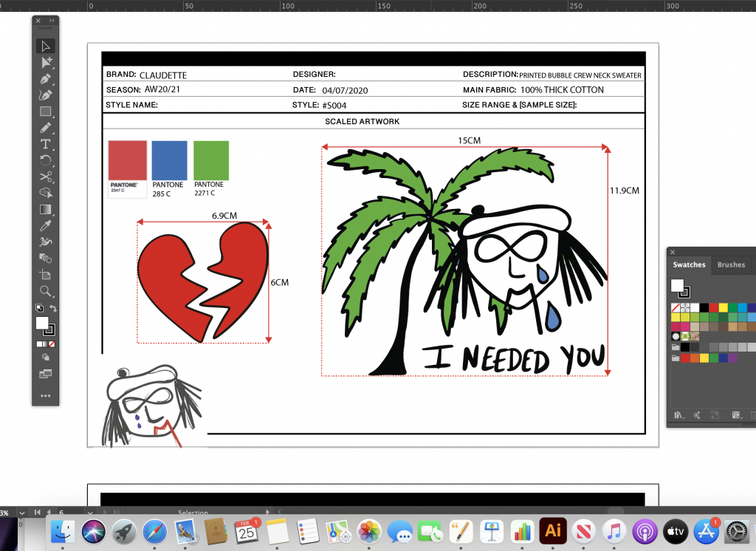Click the toolbar fill color box
Viewport: 756px width, 551px height.
click(x=42, y=323)
